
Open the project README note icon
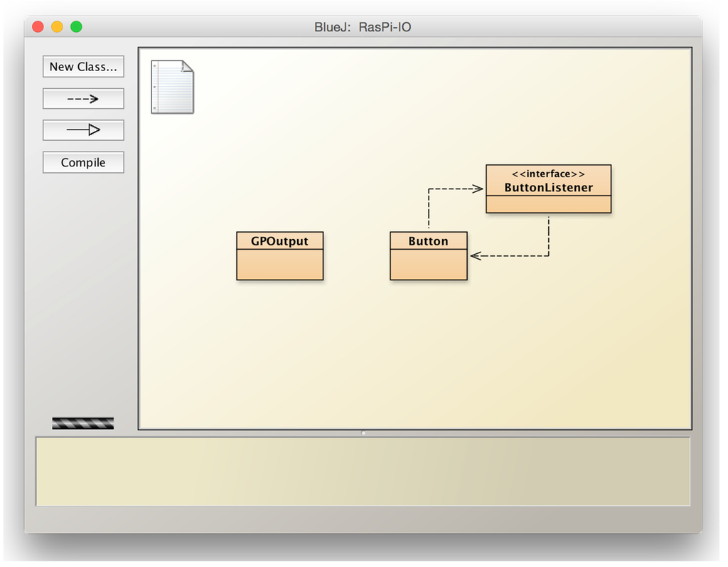pyautogui.click(x=172, y=87)
